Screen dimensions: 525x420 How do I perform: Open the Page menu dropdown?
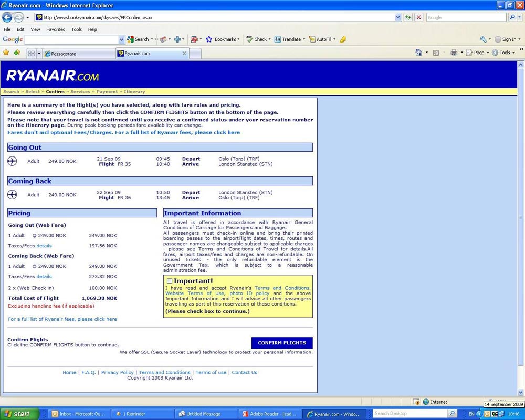(x=478, y=52)
